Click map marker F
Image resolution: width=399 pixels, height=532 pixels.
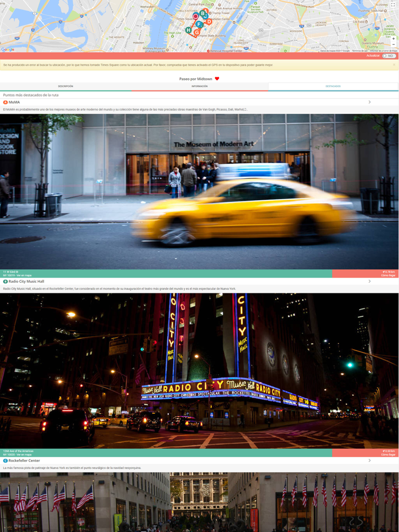click(x=199, y=24)
